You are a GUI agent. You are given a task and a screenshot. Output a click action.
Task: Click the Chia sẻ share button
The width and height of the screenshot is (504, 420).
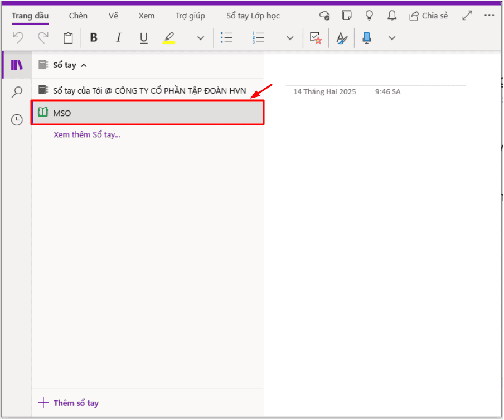click(428, 16)
